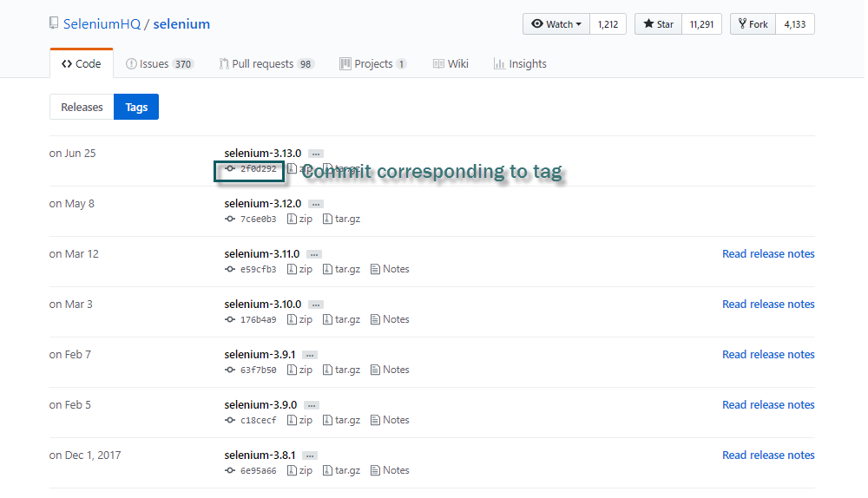The image size is (868, 498).
Task: Select the Tags view button
Action: pyautogui.click(x=136, y=108)
